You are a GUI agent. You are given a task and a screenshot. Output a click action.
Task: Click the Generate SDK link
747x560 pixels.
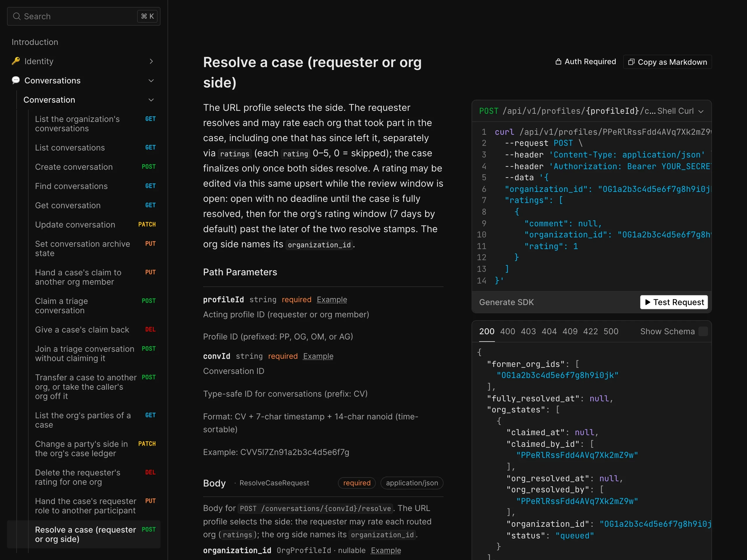pyautogui.click(x=506, y=302)
